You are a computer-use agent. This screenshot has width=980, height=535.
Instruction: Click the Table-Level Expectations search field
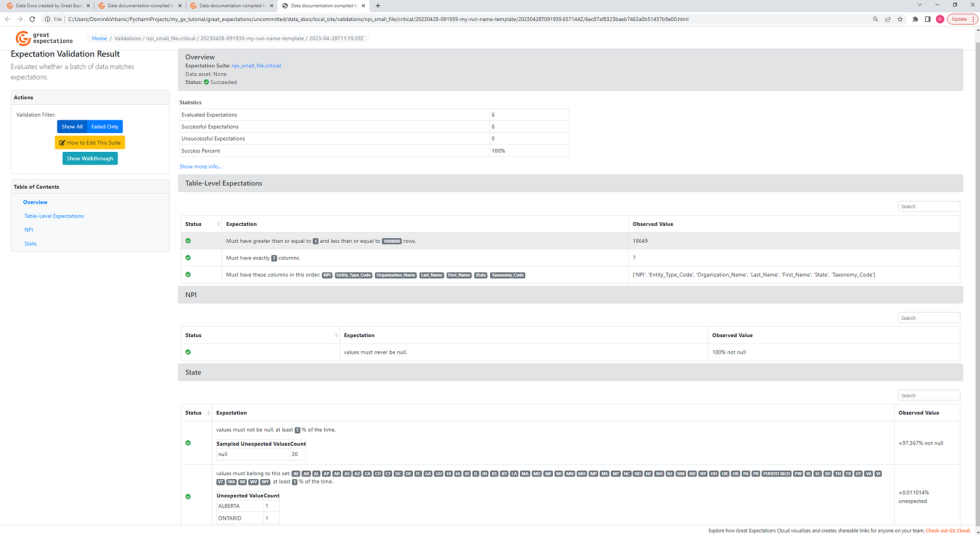(x=928, y=207)
